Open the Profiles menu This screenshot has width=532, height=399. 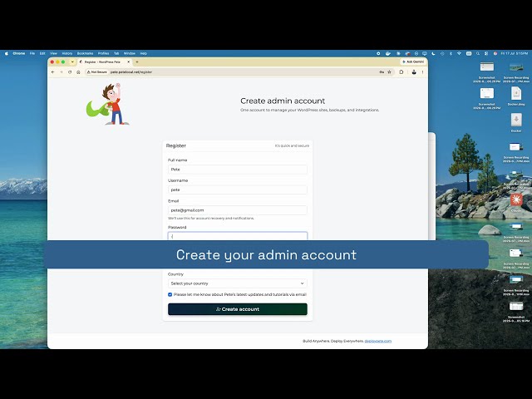coord(103,53)
